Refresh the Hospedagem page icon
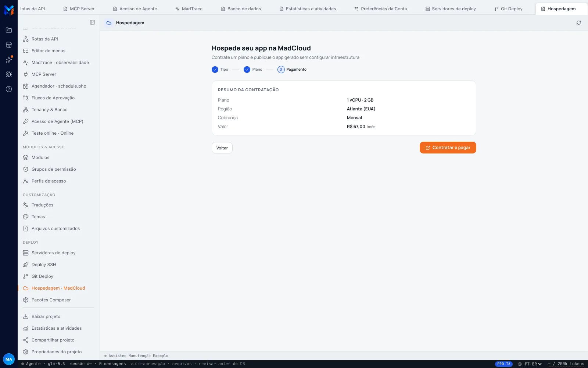This screenshot has height=368, width=588. pos(578,23)
